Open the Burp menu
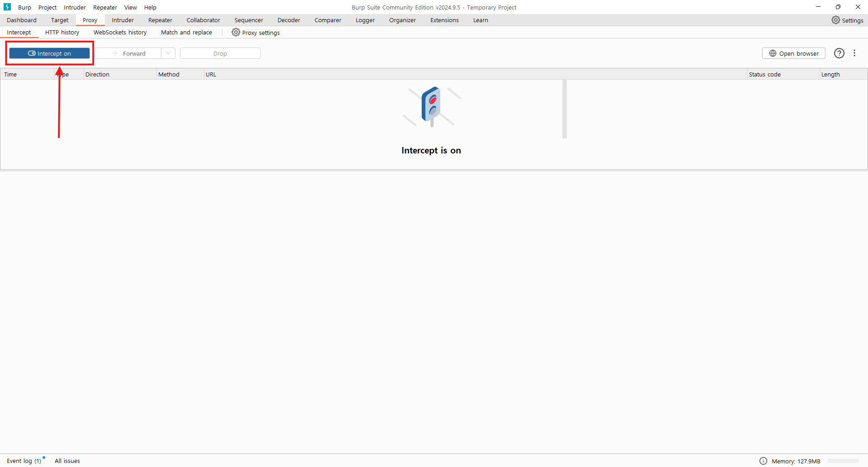868x467 pixels. tap(24, 7)
